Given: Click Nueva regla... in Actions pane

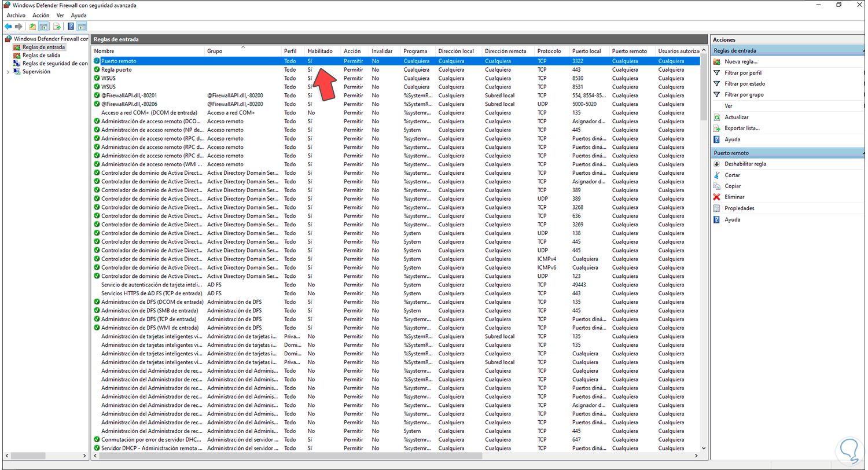Looking at the screenshot, I should [x=741, y=61].
